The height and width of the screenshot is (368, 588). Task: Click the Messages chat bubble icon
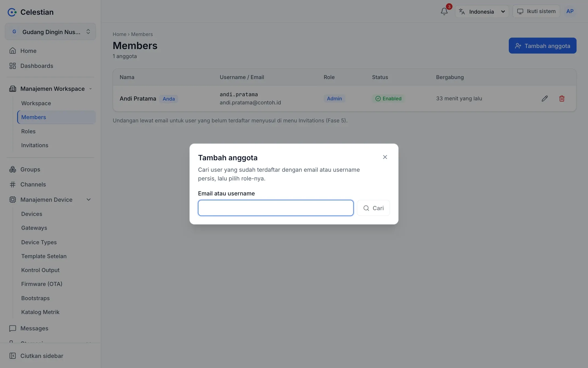point(13,328)
